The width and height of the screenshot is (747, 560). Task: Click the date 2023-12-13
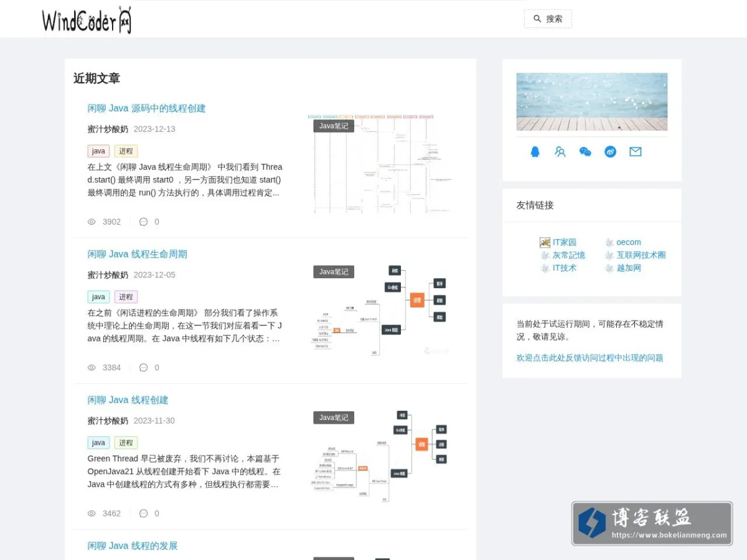tap(154, 129)
